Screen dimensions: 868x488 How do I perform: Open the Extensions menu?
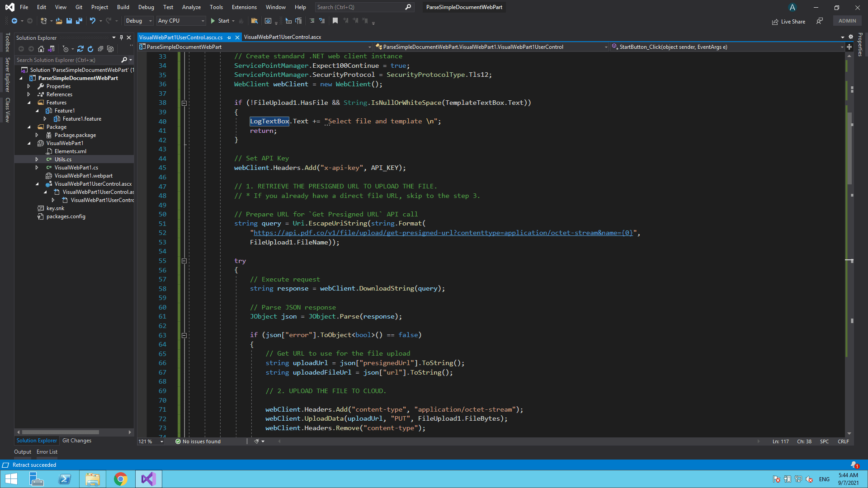point(244,7)
